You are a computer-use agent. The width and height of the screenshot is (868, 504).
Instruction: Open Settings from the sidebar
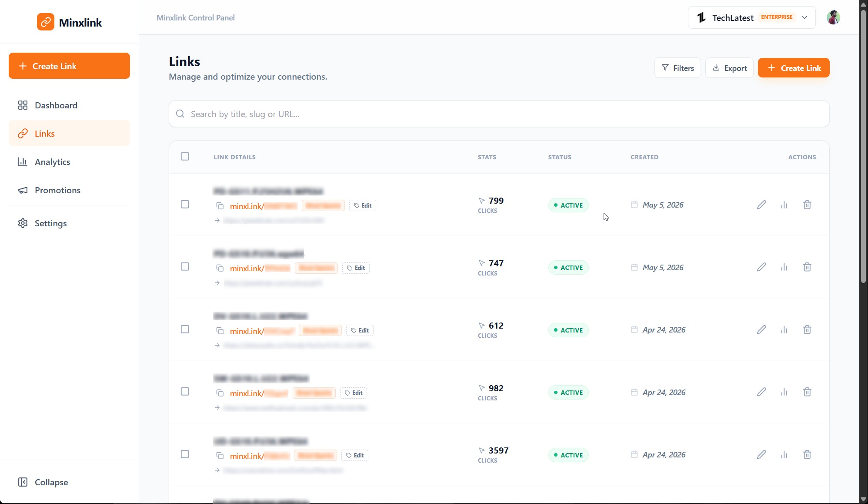(69, 223)
